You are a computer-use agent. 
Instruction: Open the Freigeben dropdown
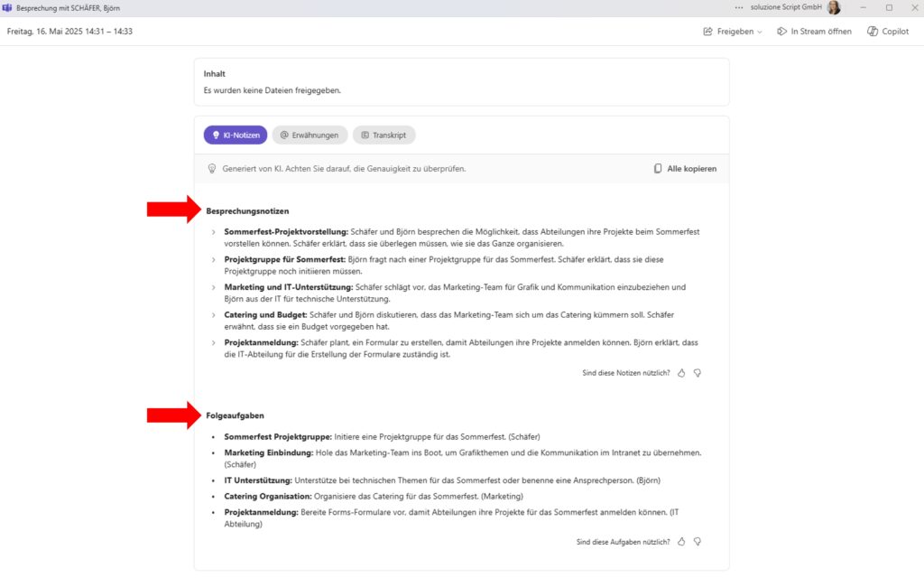pyautogui.click(x=733, y=31)
